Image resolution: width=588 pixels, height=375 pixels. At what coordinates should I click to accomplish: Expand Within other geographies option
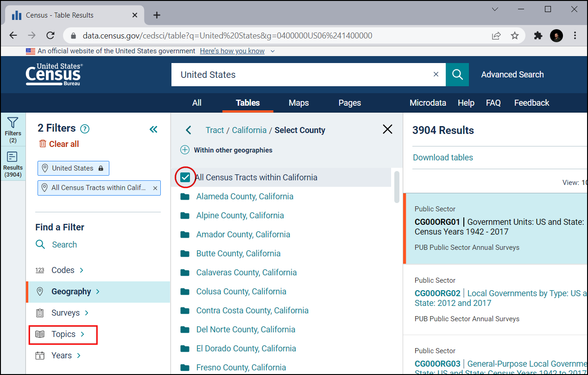click(x=185, y=150)
